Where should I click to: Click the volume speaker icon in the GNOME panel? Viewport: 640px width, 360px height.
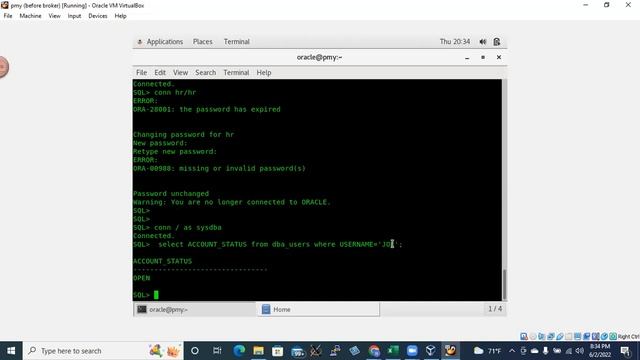point(483,42)
